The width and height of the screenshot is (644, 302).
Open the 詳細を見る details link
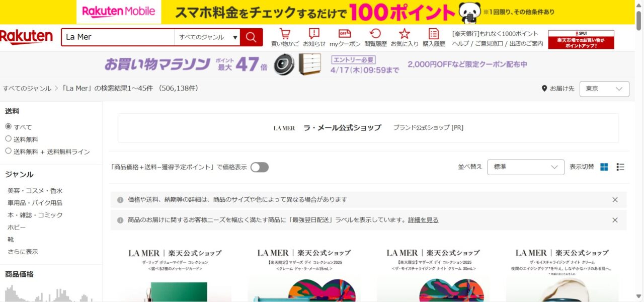[423, 220]
